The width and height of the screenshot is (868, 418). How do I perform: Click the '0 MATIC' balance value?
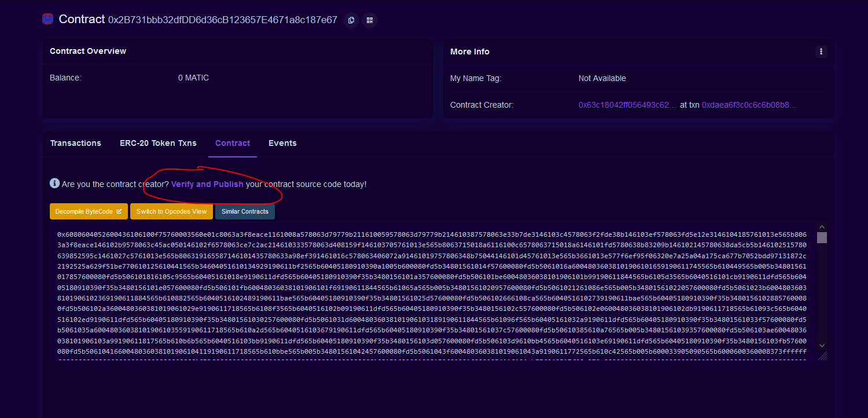193,78
